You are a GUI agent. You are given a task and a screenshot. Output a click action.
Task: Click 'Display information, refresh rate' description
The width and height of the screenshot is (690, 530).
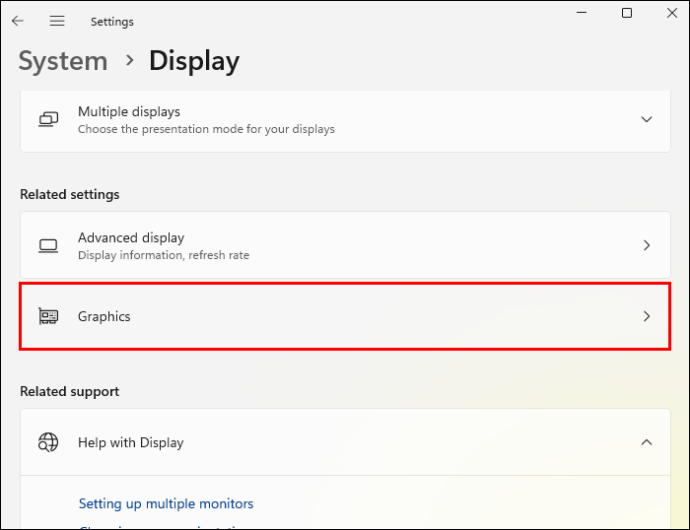[163, 255]
